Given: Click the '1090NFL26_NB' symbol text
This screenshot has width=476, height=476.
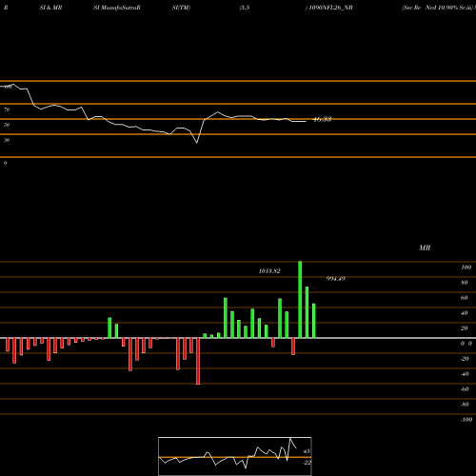Looking at the screenshot, I should click(x=330, y=8).
